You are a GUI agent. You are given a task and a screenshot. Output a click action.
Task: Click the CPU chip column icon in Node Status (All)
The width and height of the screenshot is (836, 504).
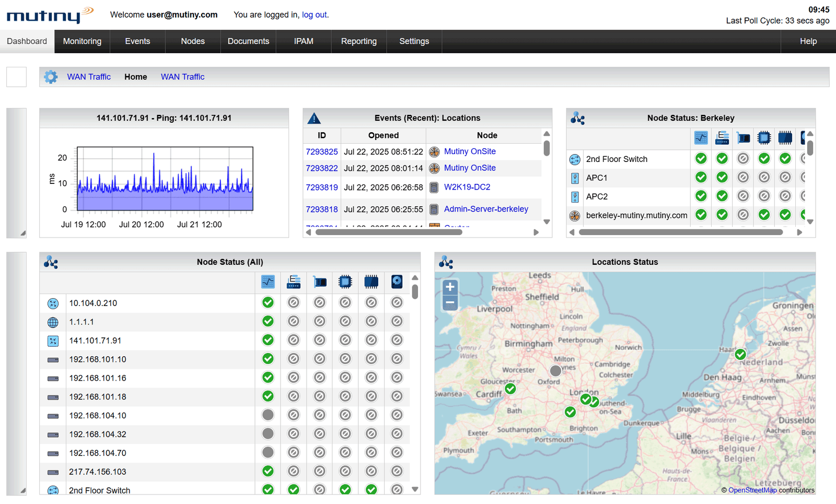coord(345,282)
